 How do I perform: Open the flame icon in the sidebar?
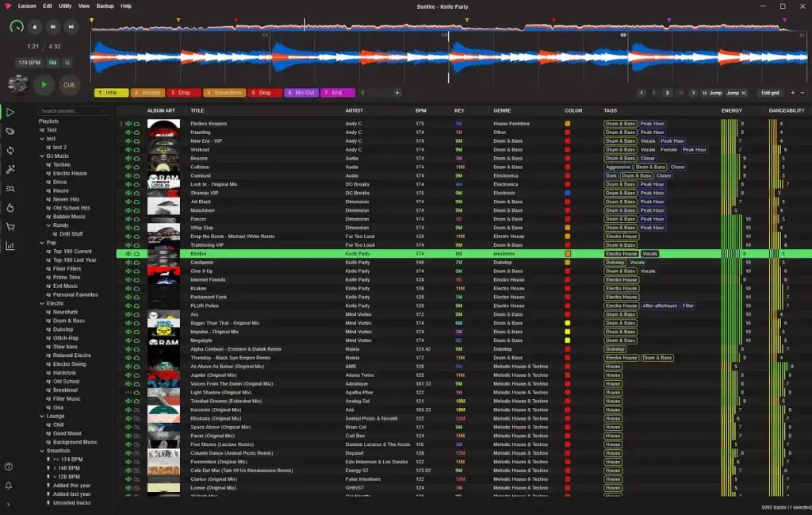(10, 208)
